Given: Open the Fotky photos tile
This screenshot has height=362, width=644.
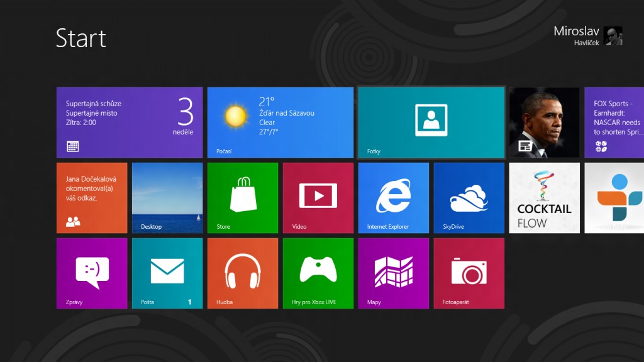Looking at the screenshot, I should point(431,123).
